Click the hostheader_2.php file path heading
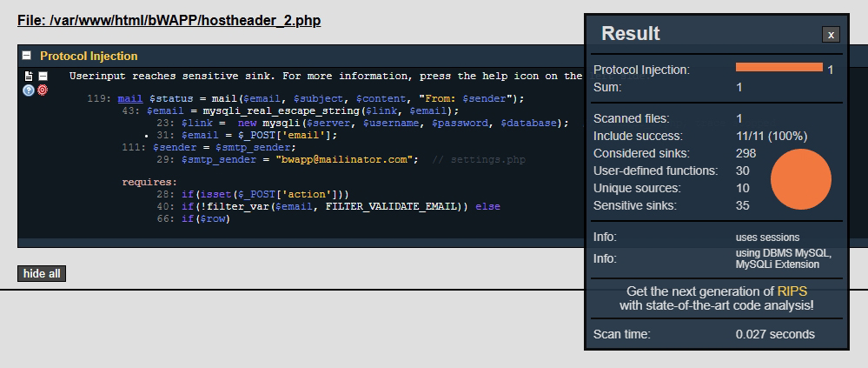Viewport: 868px width, 368px height. (x=169, y=19)
